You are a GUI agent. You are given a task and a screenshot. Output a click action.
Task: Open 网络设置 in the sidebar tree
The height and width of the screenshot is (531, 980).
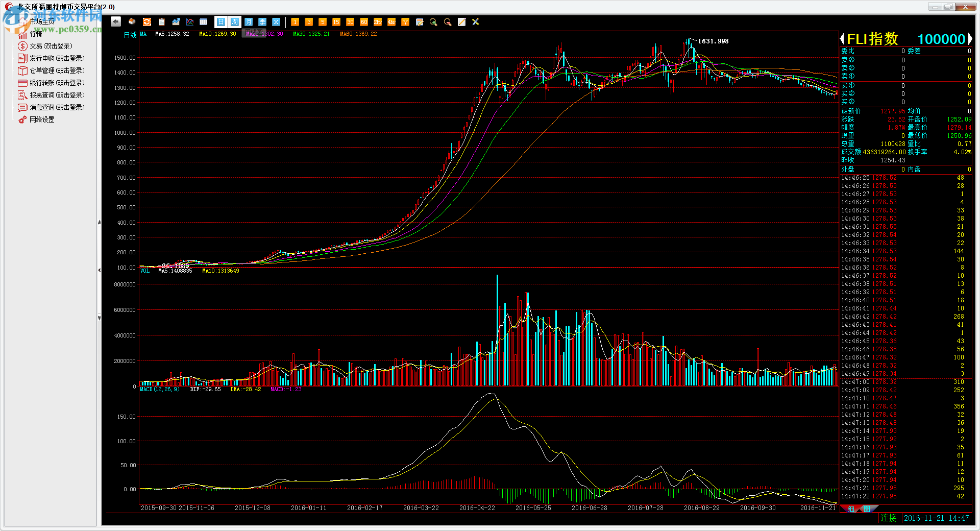[41, 119]
